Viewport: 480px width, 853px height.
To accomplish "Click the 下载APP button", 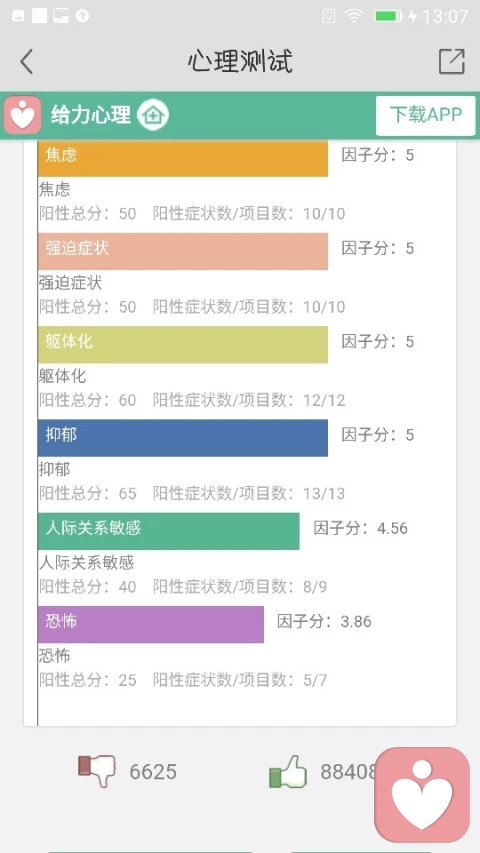I will (426, 115).
